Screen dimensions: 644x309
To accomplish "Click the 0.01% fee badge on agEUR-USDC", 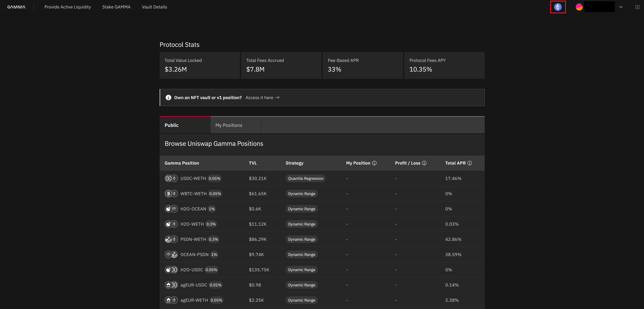I will coord(216,285).
